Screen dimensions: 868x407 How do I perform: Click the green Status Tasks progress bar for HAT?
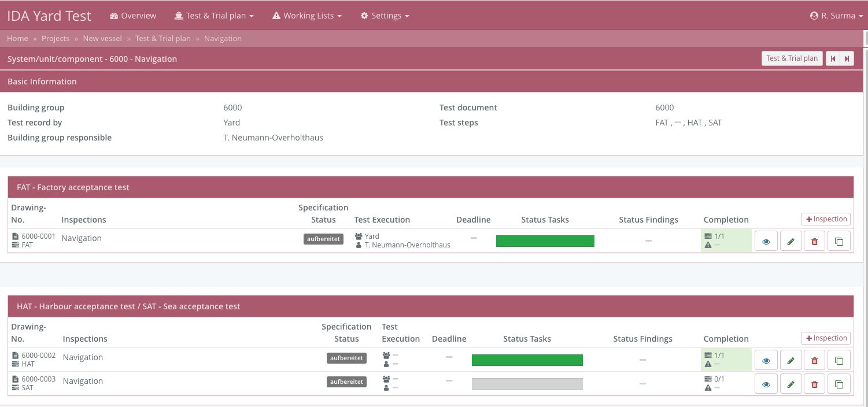coord(527,360)
